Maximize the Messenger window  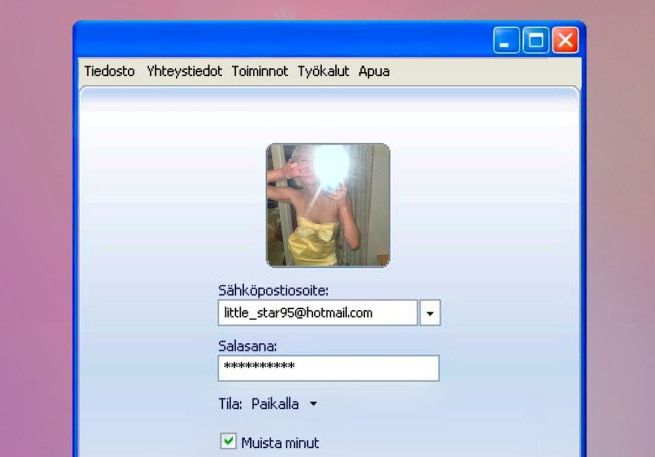pyautogui.click(x=536, y=41)
